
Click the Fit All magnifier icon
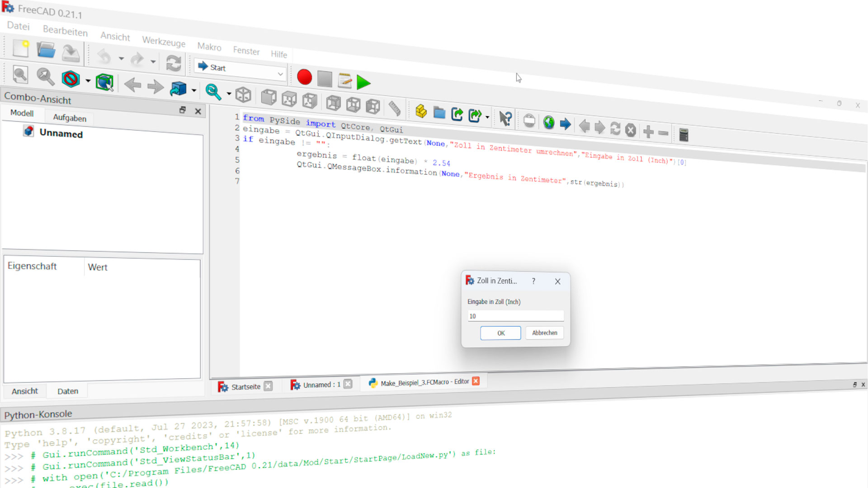tap(20, 75)
